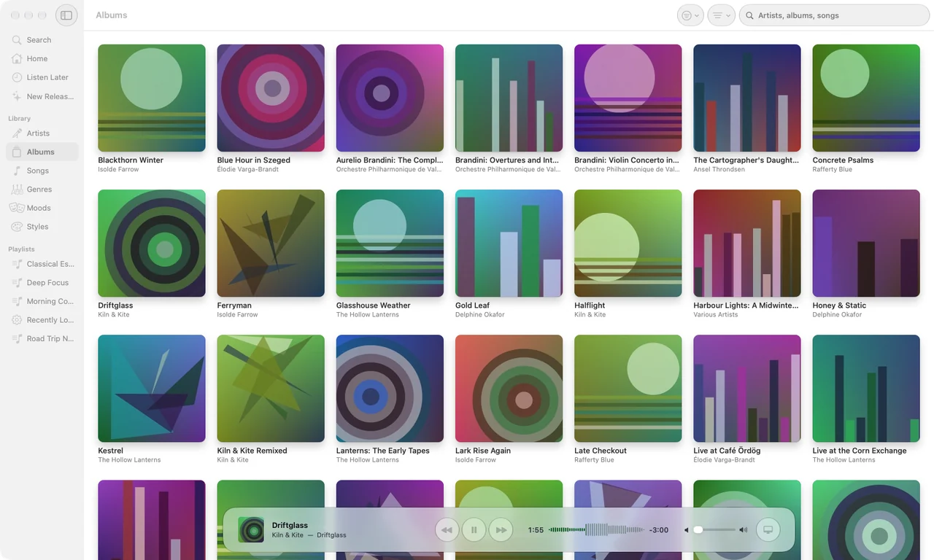
Task: Click the Road Trip playlist icon
Action: (17, 338)
